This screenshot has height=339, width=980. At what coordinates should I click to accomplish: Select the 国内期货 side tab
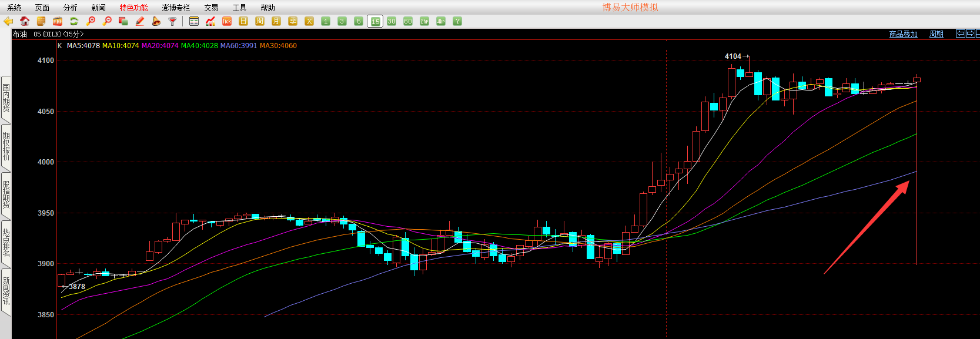pyautogui.click(x=6, y=98)
